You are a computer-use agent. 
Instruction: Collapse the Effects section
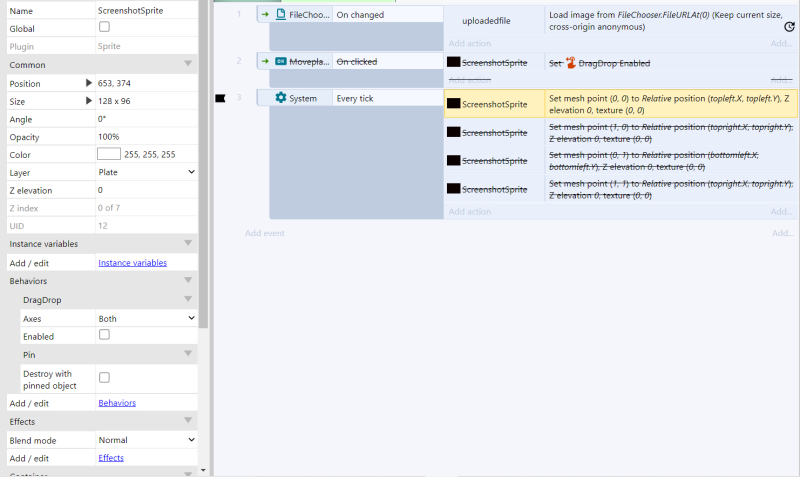click(188, 420)
